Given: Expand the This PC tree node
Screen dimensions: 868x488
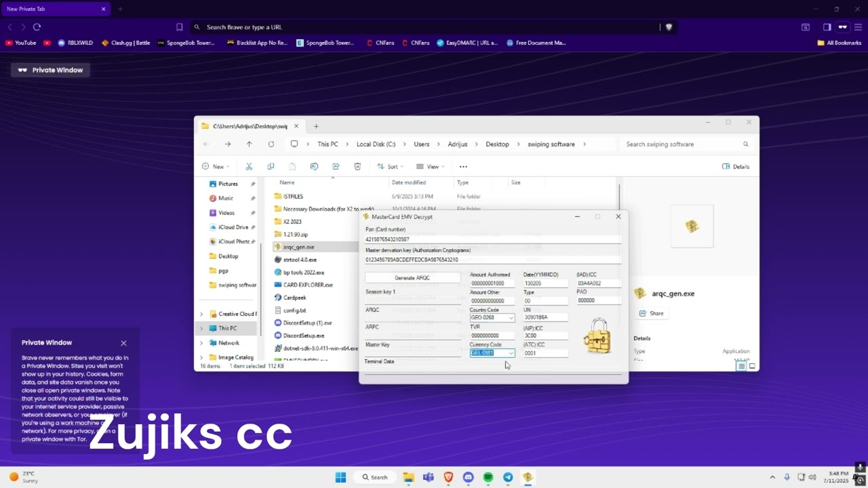Looking at the screenshot, I should pos(201,328).
